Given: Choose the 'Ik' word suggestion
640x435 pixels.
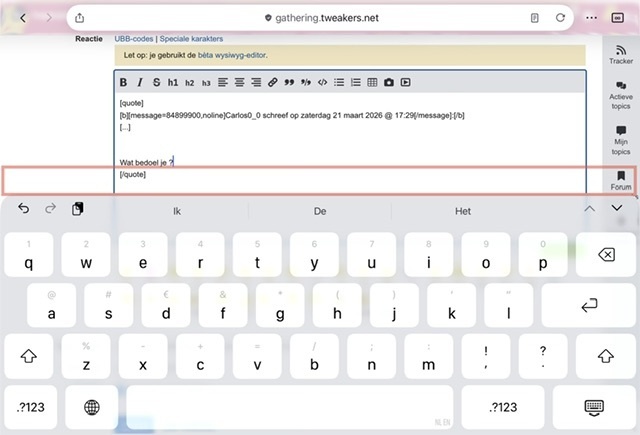Looking at the screenshot, I should pos(177,211).
